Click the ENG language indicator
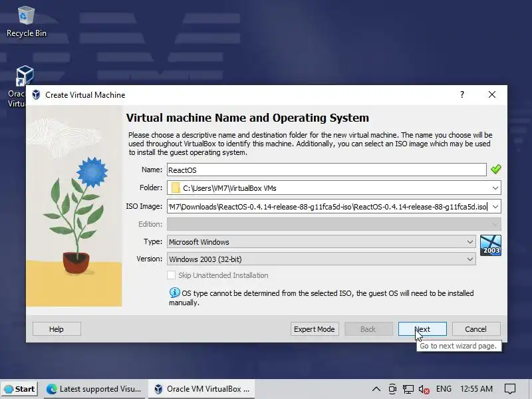This screenshot has height=399, width=532. (x=444, y=389)
